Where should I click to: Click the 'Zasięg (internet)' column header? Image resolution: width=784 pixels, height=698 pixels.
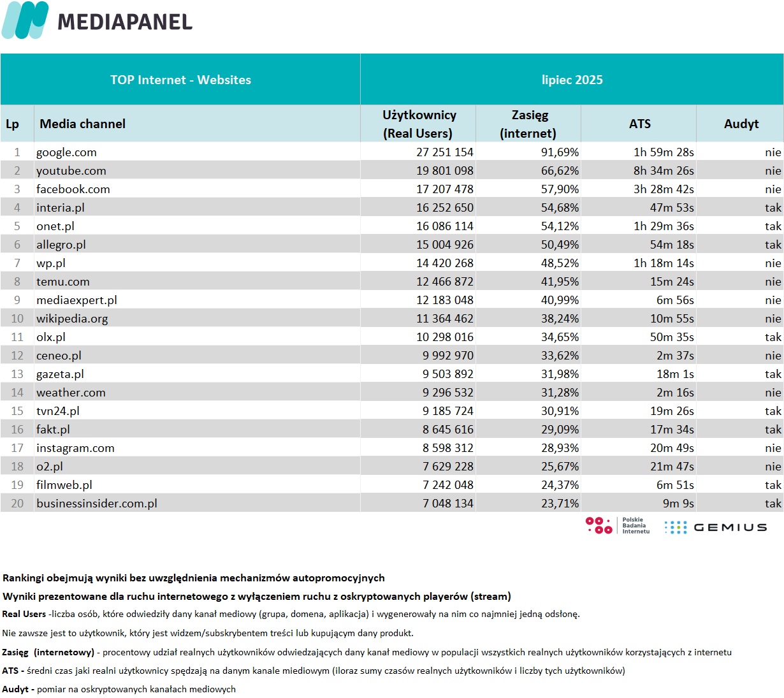[528, 124]
